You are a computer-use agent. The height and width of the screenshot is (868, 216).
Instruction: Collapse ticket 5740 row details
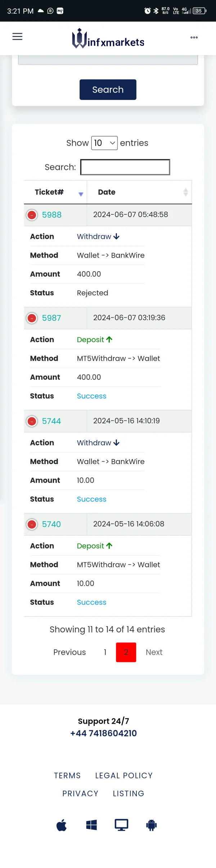coord(32,524)
